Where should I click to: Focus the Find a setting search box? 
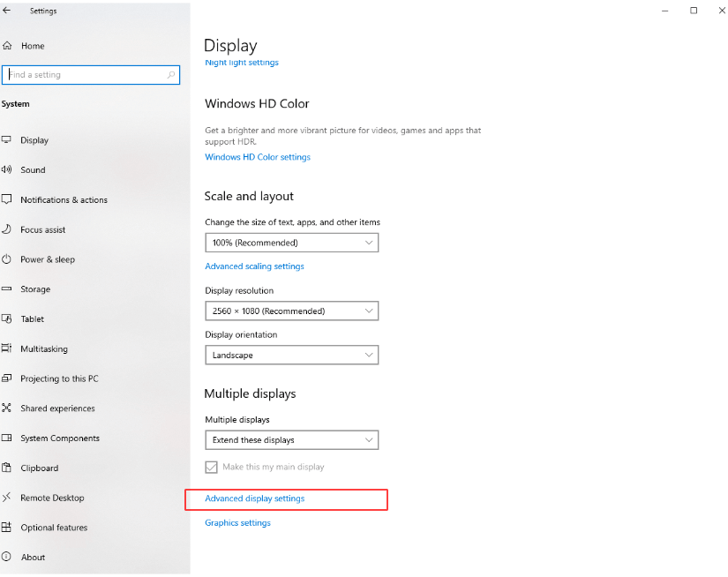(x=91, y=75)
